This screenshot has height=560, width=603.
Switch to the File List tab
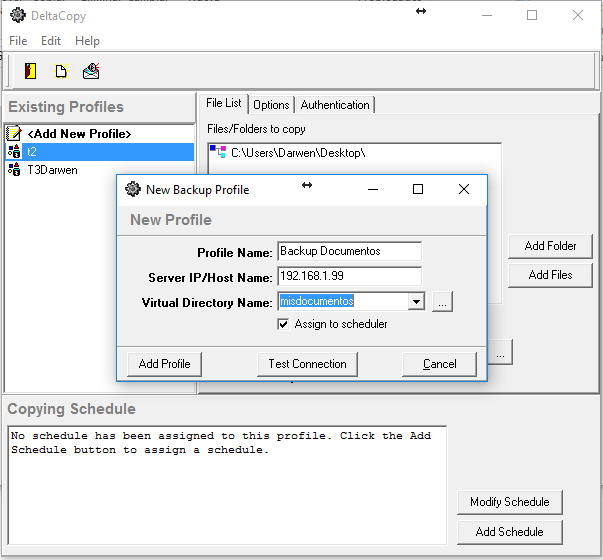[x=223, y=103]
